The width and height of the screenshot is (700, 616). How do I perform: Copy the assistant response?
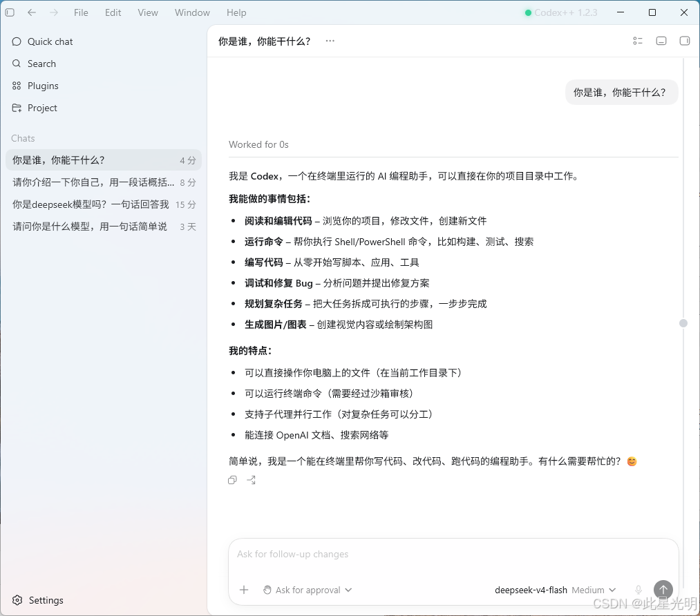(232, 480)
